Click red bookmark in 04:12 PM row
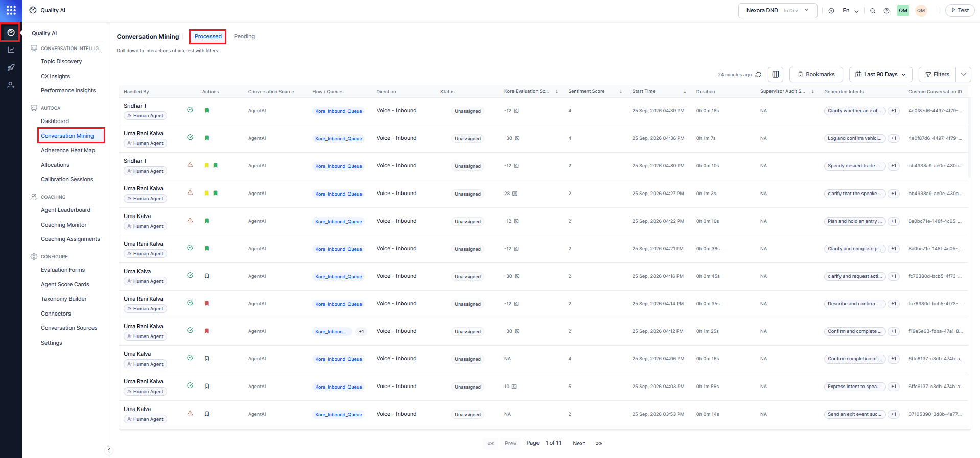 207,331
